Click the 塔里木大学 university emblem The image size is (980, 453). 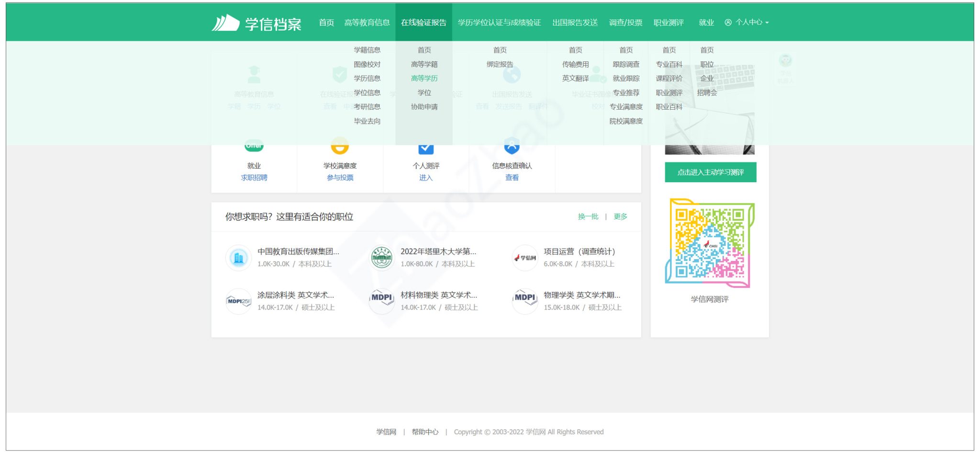381,257
